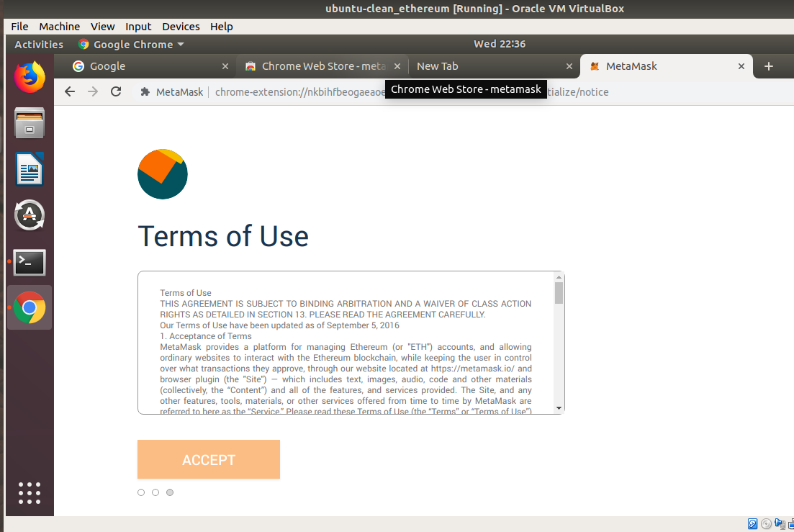Click the MetaMask fox icon on the active tab

[595, 66]
